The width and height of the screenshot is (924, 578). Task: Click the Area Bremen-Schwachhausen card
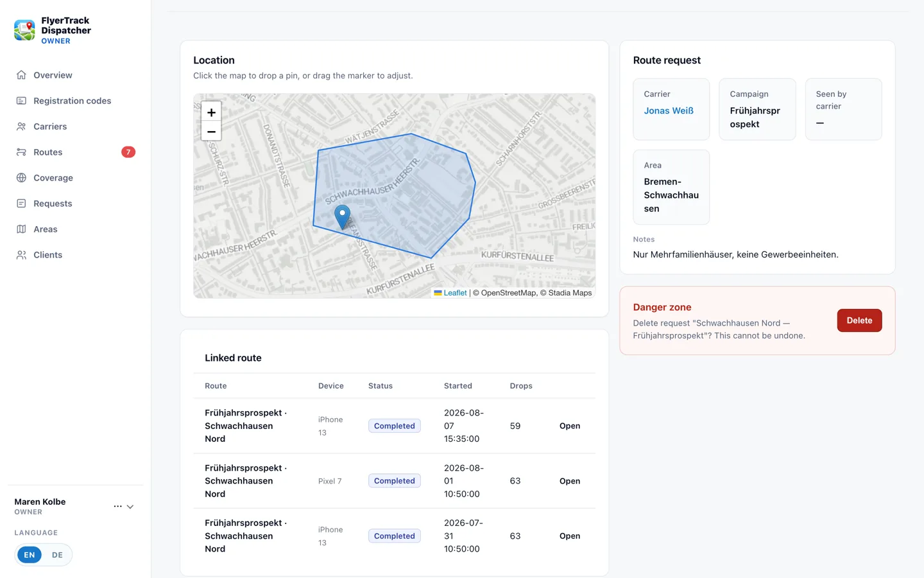[x=671, y=187]
